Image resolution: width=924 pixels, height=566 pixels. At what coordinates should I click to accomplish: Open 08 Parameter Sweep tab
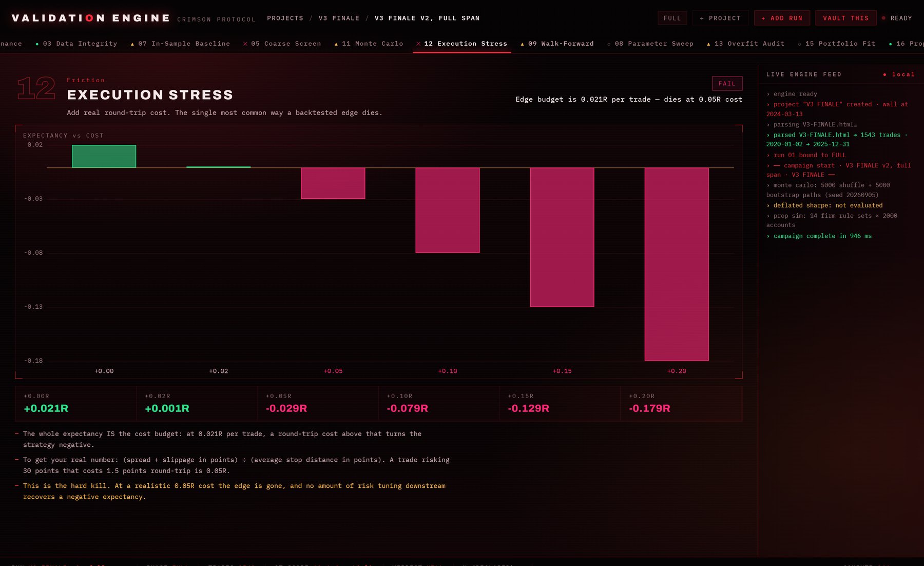(x=650, y=44)
